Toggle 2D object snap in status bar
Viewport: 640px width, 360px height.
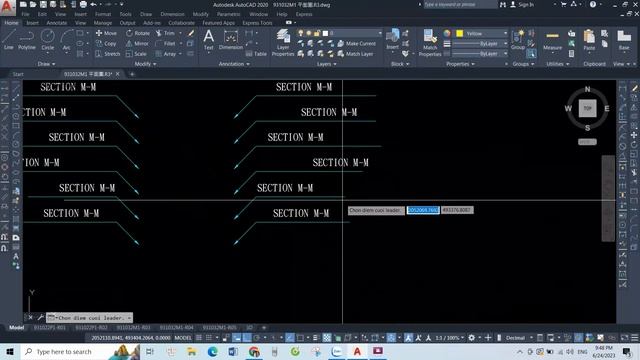[x=300, y=338]
